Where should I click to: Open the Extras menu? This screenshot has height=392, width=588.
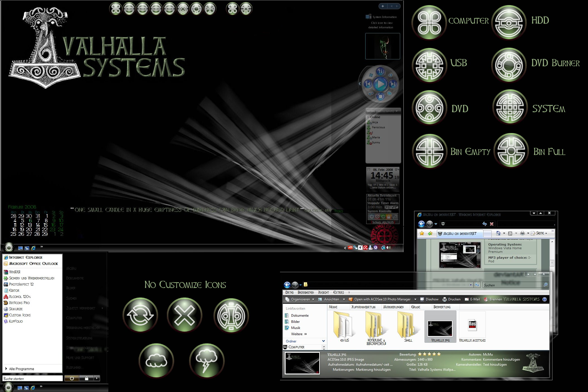coord(339,292)
